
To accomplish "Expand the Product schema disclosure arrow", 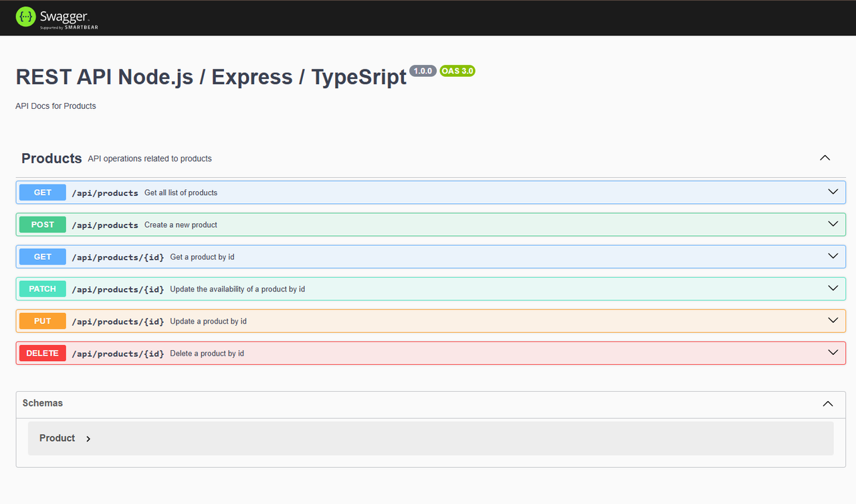I will click(88, 438).
